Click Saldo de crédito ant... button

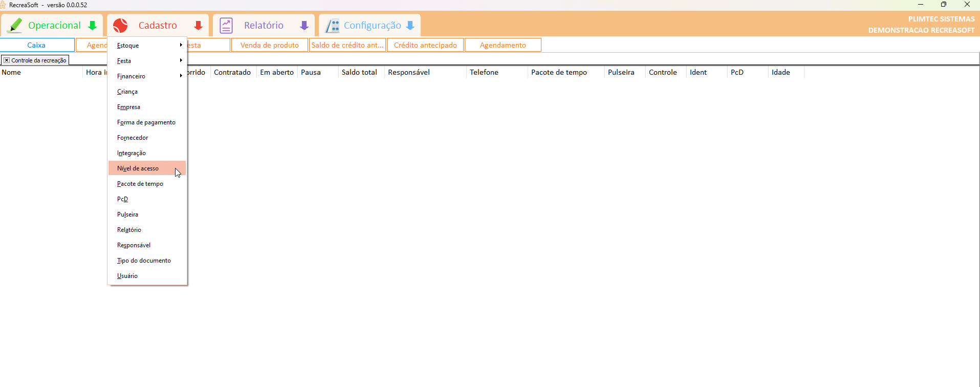pyautogui.click(x=347, y=45)
